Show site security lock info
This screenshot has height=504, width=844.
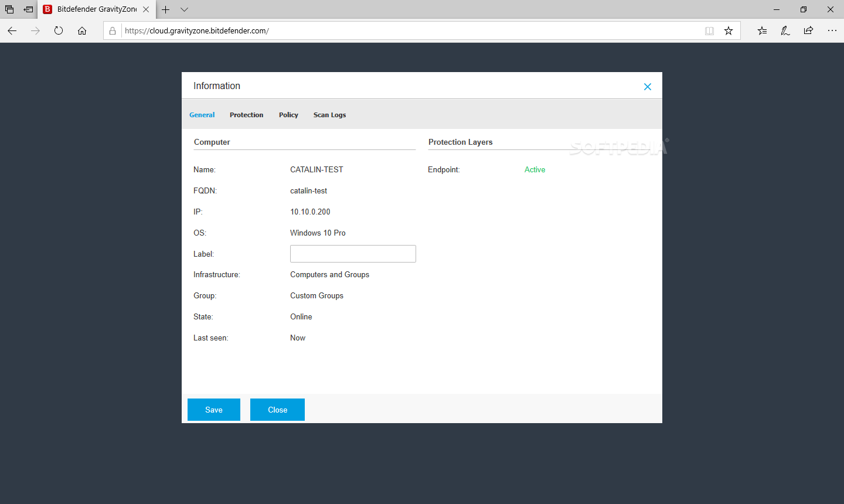coord(113,30)
